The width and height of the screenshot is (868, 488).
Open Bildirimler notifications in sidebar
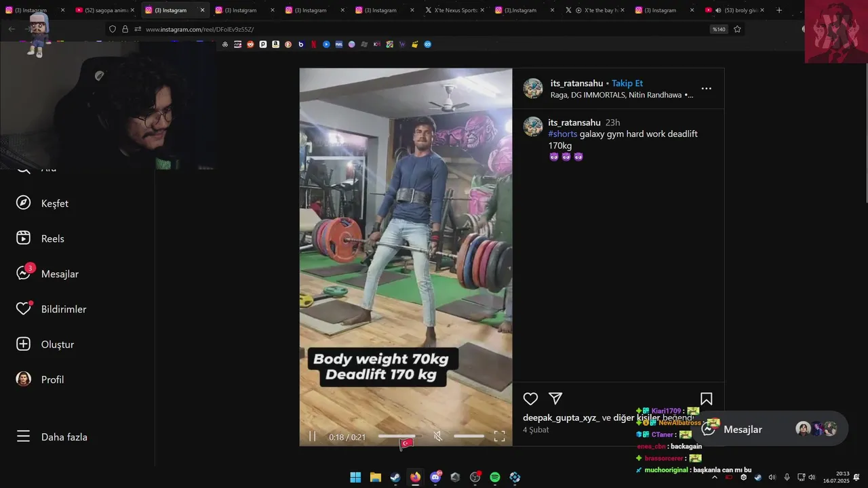tap(52, 309)
